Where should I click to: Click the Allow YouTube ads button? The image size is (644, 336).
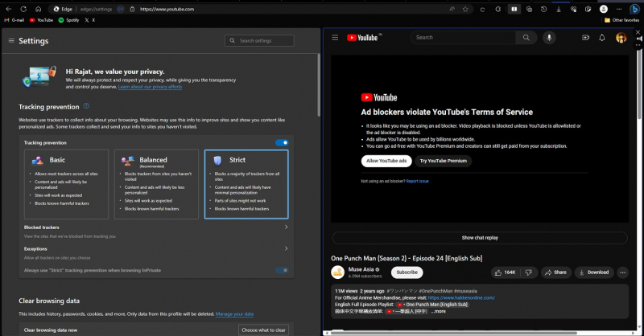coord(387,161)
